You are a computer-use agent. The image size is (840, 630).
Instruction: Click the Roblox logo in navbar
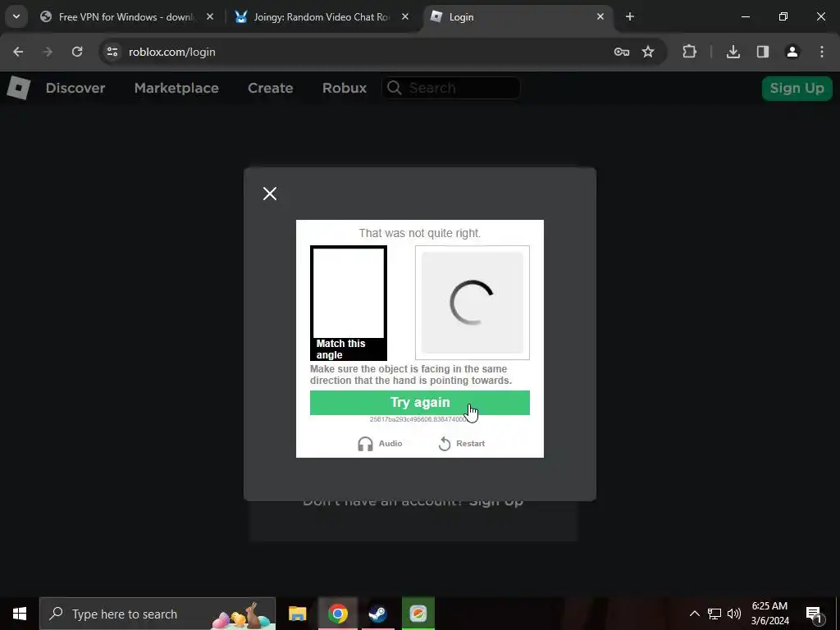click(18, 87)
